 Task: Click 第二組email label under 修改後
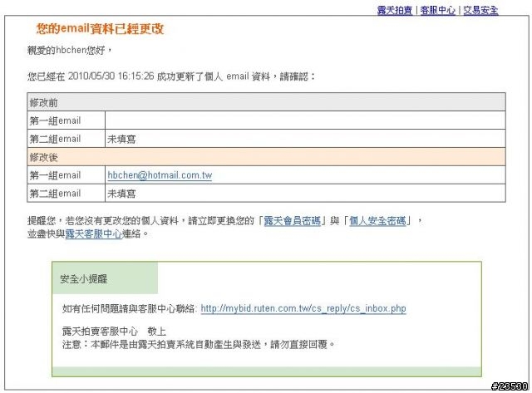click(x=56, y=194)
